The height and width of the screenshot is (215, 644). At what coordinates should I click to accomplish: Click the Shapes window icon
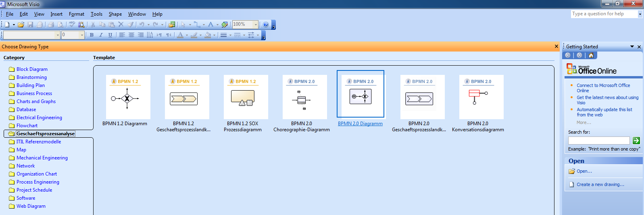172,25
